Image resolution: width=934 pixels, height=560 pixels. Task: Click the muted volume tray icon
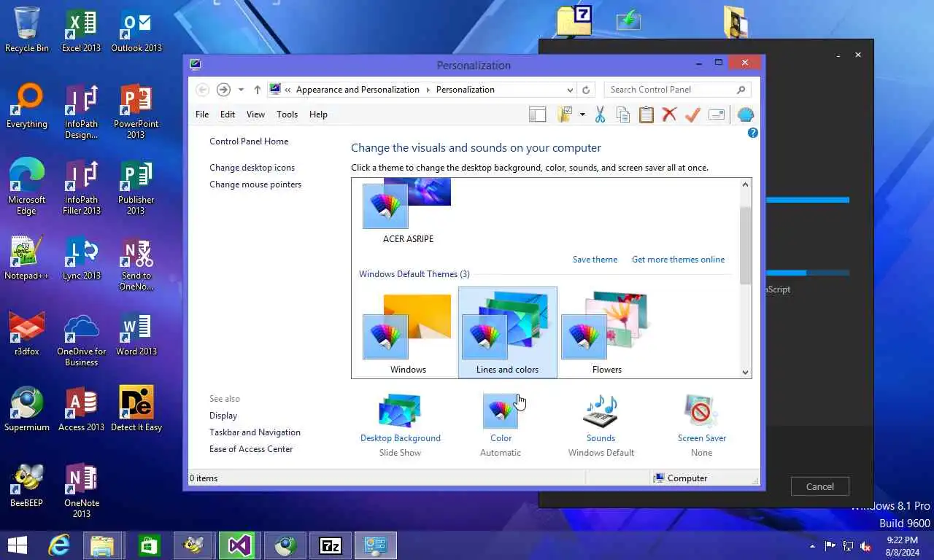(865, 546)
